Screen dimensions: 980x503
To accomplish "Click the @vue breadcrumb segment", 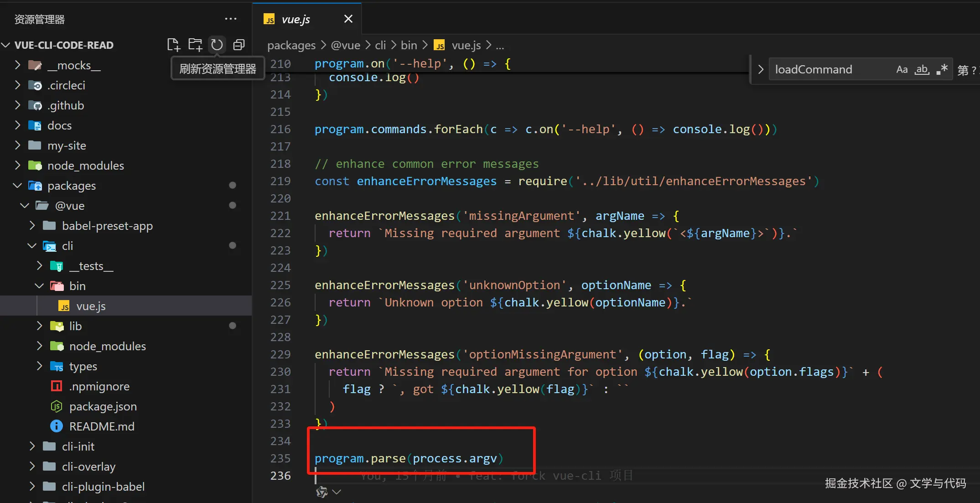I will point(345,45).
